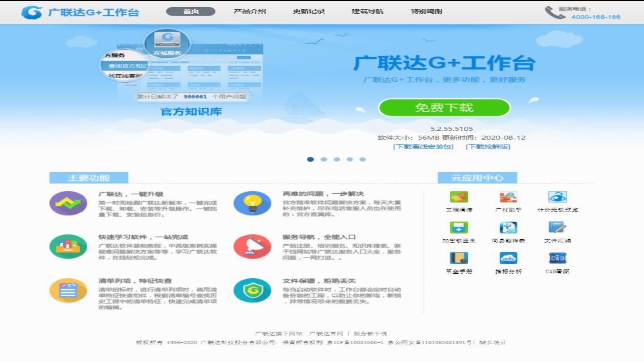
Task: Click the 清单列项，特征快查 heading
Action: tap(135, 281)
